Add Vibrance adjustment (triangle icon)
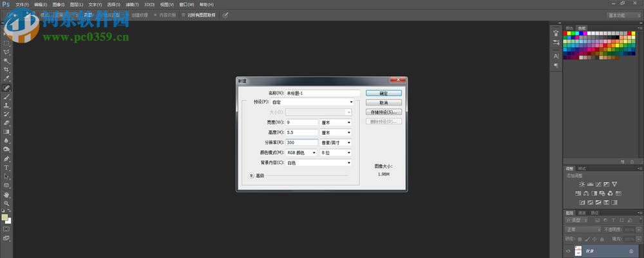Screen dimensions: 644x258 coord(614,184)
